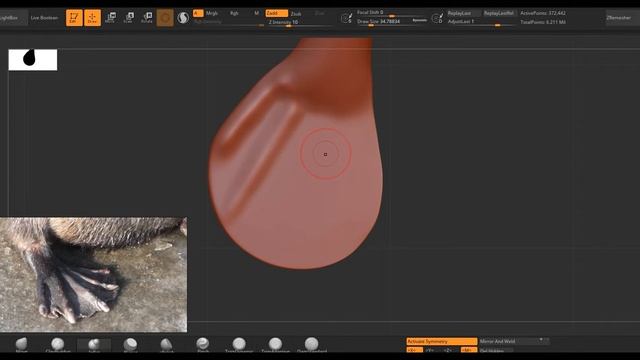Enable Zcut mode

tap(320, 13)
